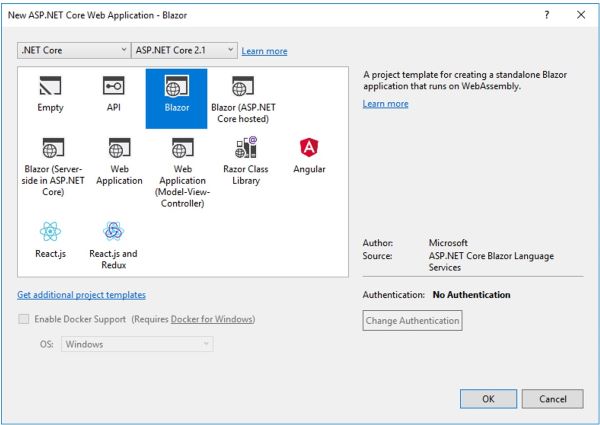The height and width of the screenshot is (425, 600).
Task: Click the Change Authentication button
Action: click(412, 321)
